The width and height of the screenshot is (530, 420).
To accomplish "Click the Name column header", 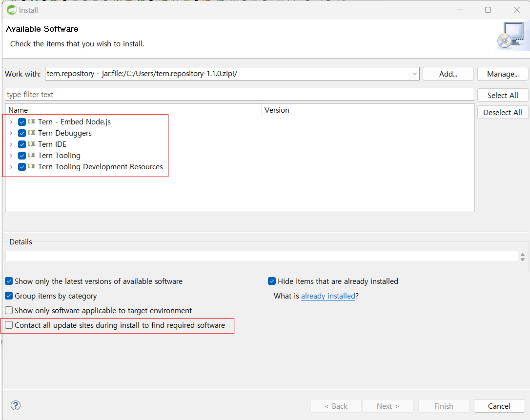I will tap(133, 110).
